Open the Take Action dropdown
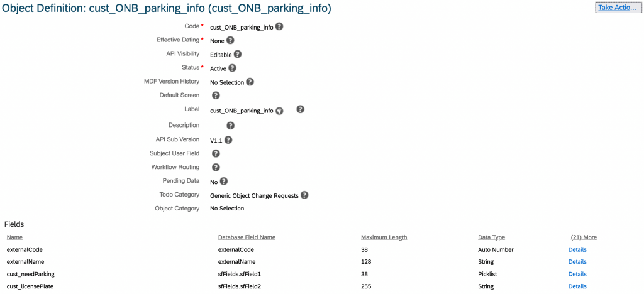Image resolution: width=644 pixels, height=294 pixels. (x=618, y=8)
